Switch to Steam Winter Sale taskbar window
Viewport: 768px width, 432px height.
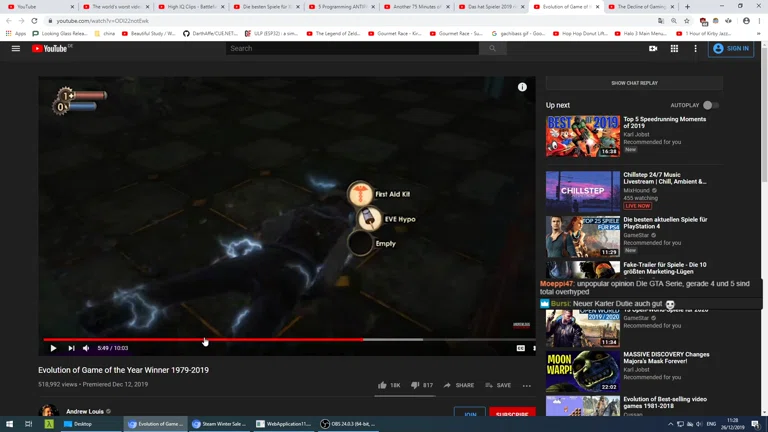(x=219, y=424)
